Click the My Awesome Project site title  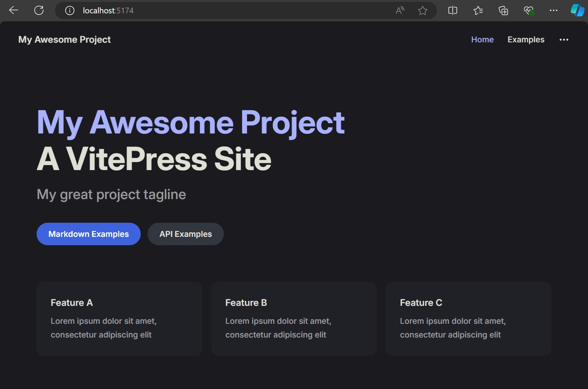click(64, 40)
